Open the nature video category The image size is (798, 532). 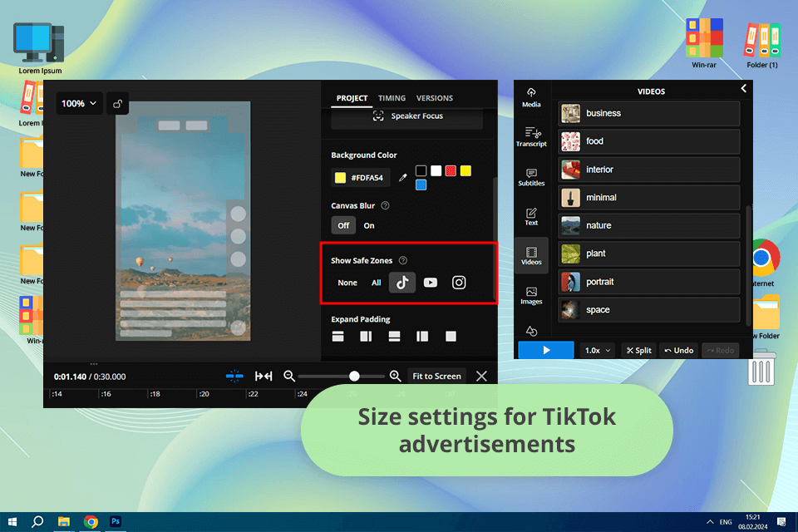tap(649, 225)
